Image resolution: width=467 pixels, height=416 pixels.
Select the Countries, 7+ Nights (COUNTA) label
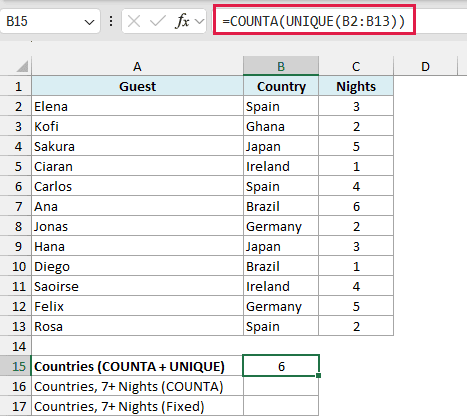click(137, 386)
